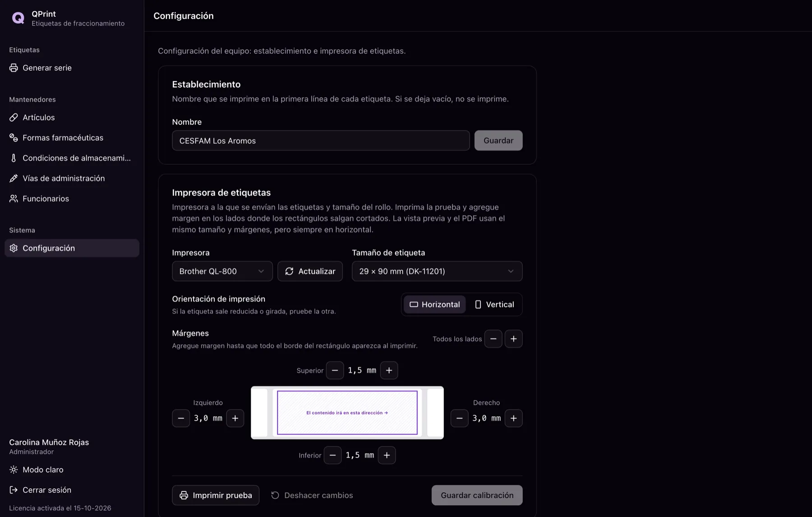
Task: Click the Funcionarios people icon
Action: (x=14, y=198)
